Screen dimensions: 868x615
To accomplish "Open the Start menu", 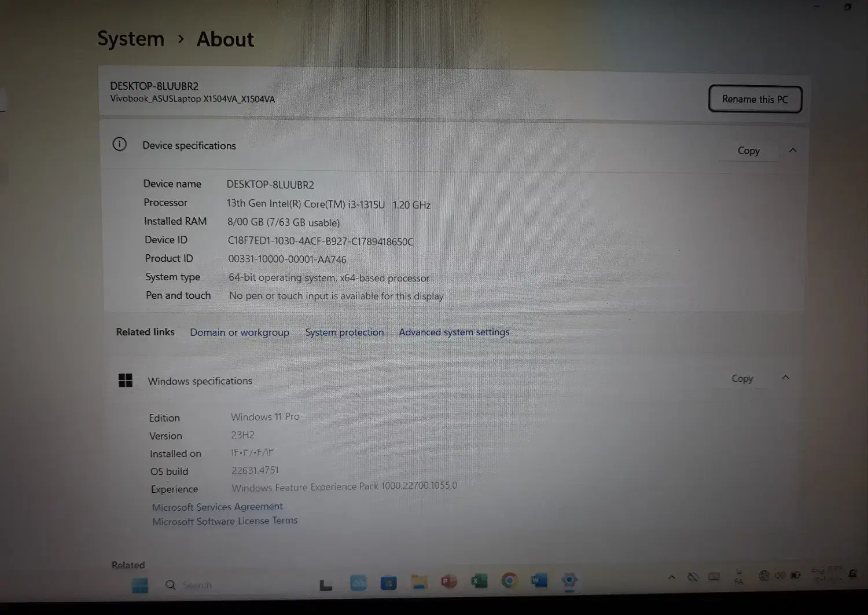I will (139, 585).
